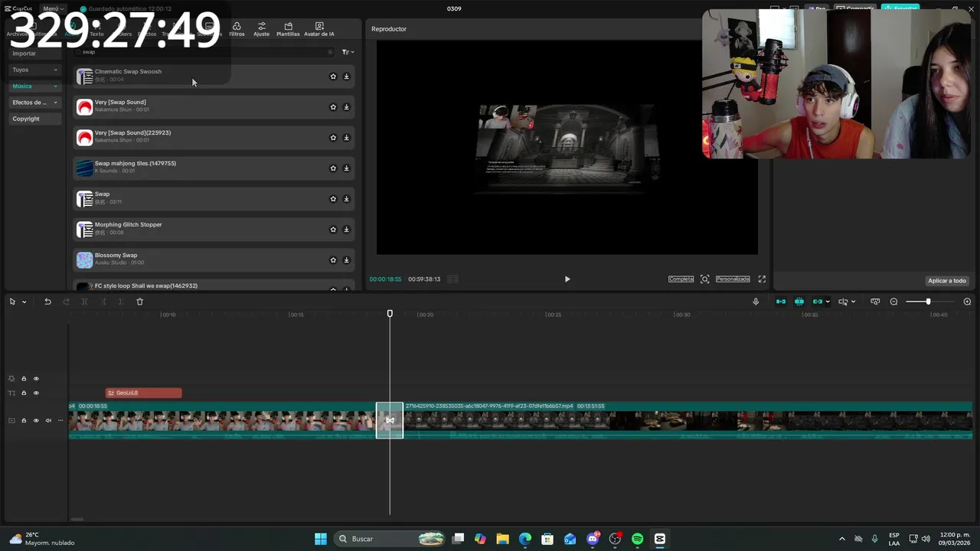Select the Swap mahjong tiles thumbnail
This screenshot has width=980, height=551.
[84, 168]
